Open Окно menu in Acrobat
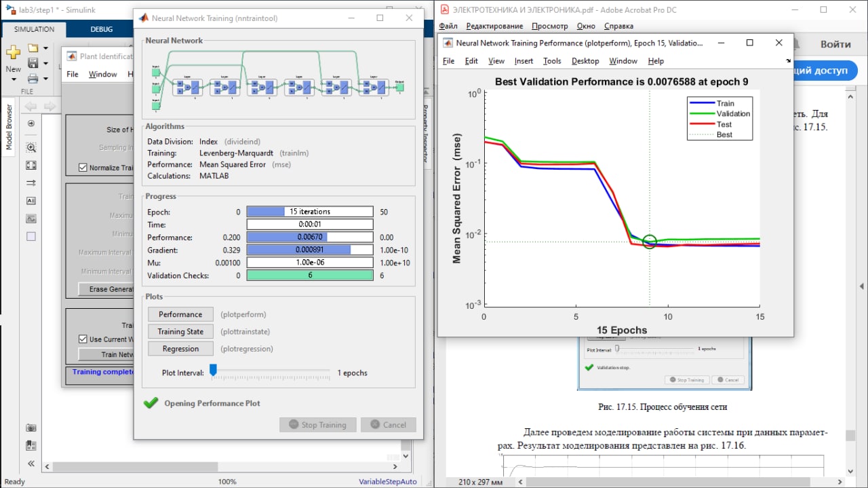The height and width of the screenshot is (488, 868). [586, 26]
